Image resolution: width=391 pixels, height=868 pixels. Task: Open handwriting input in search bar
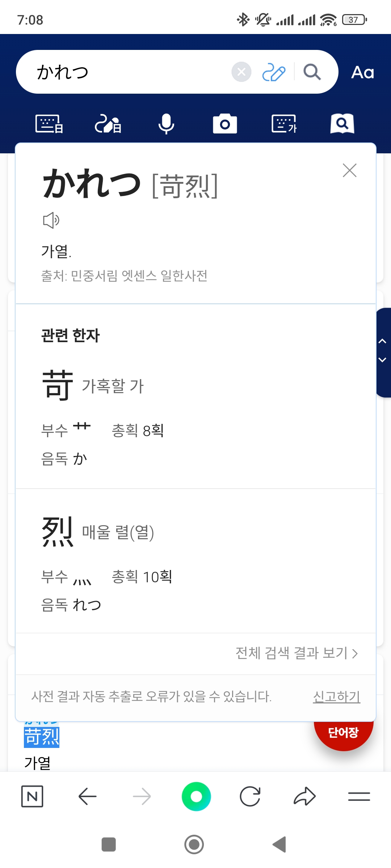[x=274, y=72]
